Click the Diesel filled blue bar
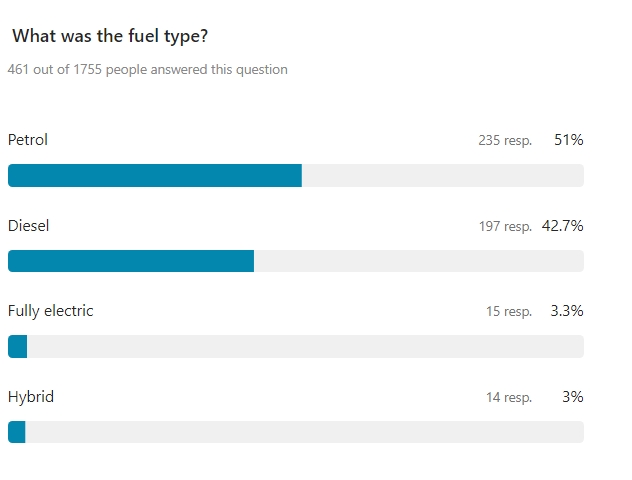This screenshot has width=632, height=480. coord(131,261)
